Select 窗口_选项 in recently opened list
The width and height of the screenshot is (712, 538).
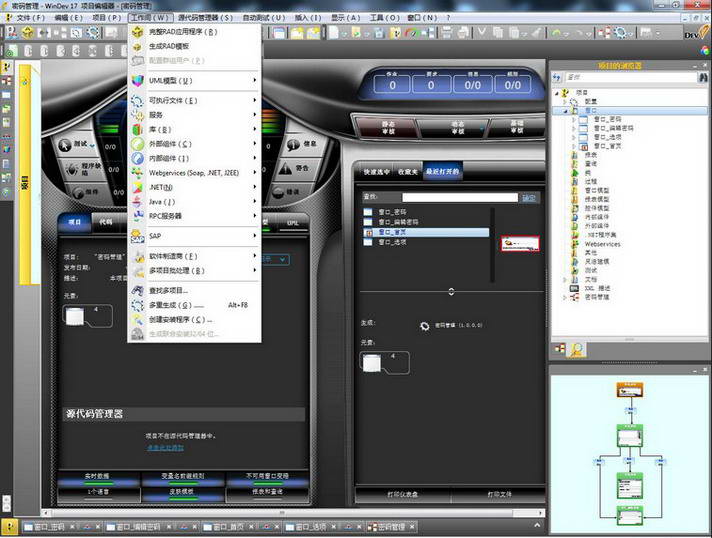click(392, 242)
